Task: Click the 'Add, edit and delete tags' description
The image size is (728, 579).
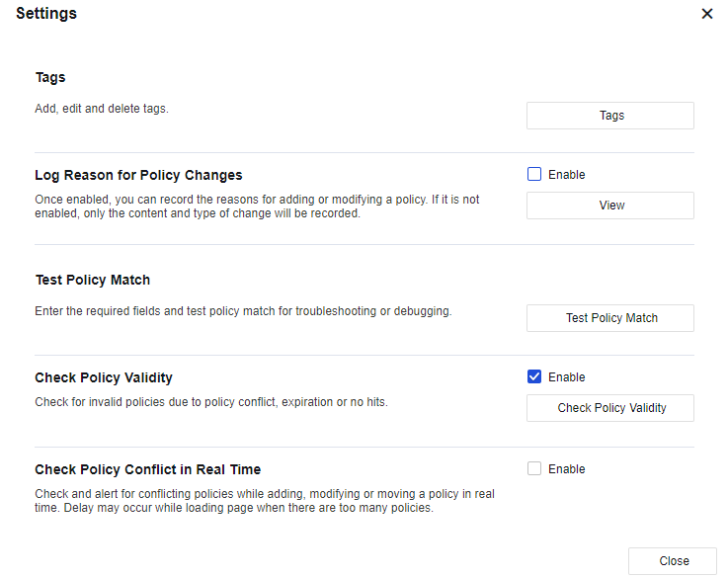Action: tap(102, 109)
